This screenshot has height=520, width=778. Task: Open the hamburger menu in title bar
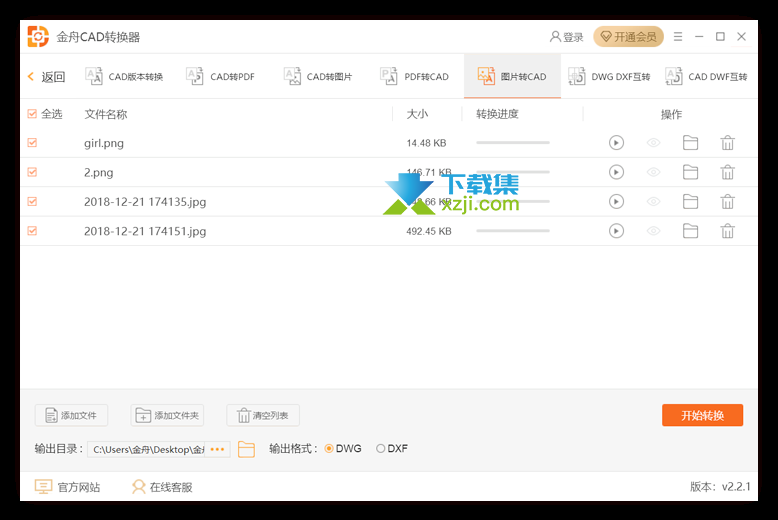click(x=678, y=37)
